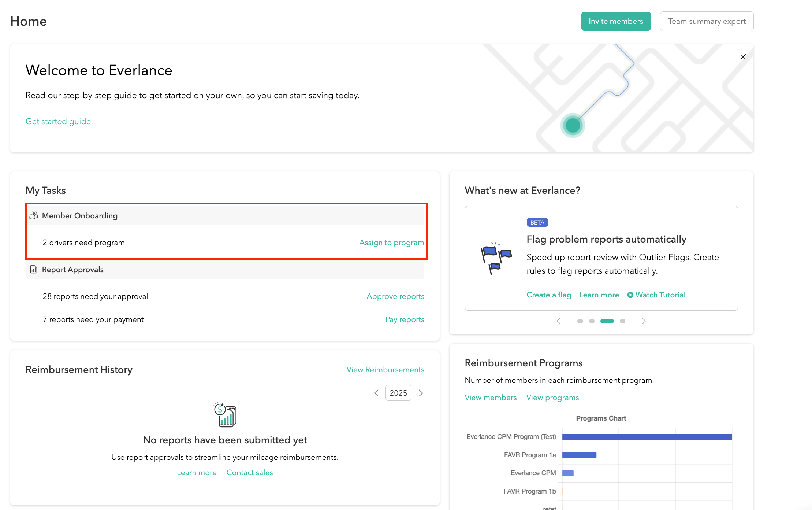Click the Member Onboarding people icon

(x=34, y=215)
